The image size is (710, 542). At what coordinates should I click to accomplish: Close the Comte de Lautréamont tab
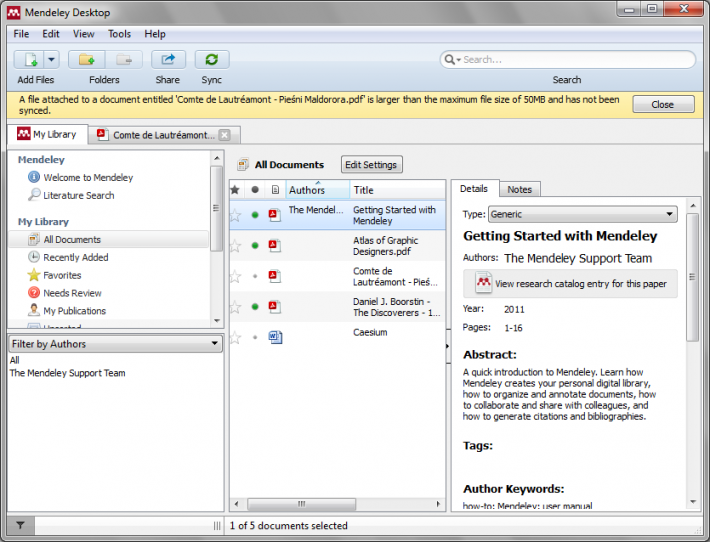[x=224, y=135]
